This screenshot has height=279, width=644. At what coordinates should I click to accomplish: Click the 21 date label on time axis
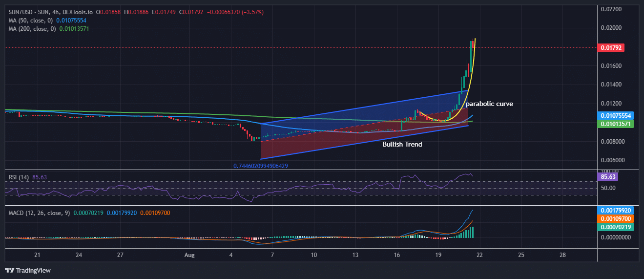tap(37, 255)
